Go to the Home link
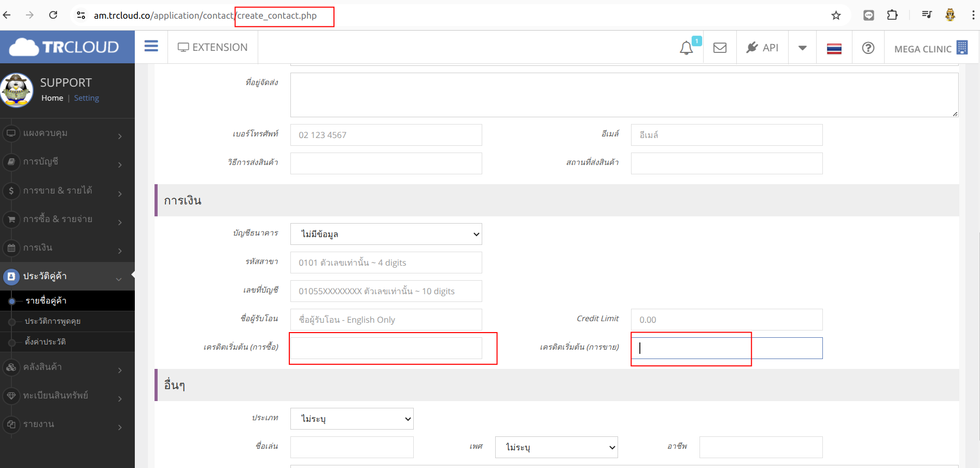Screen dimensions: 980x468 [x=52, y=98]
